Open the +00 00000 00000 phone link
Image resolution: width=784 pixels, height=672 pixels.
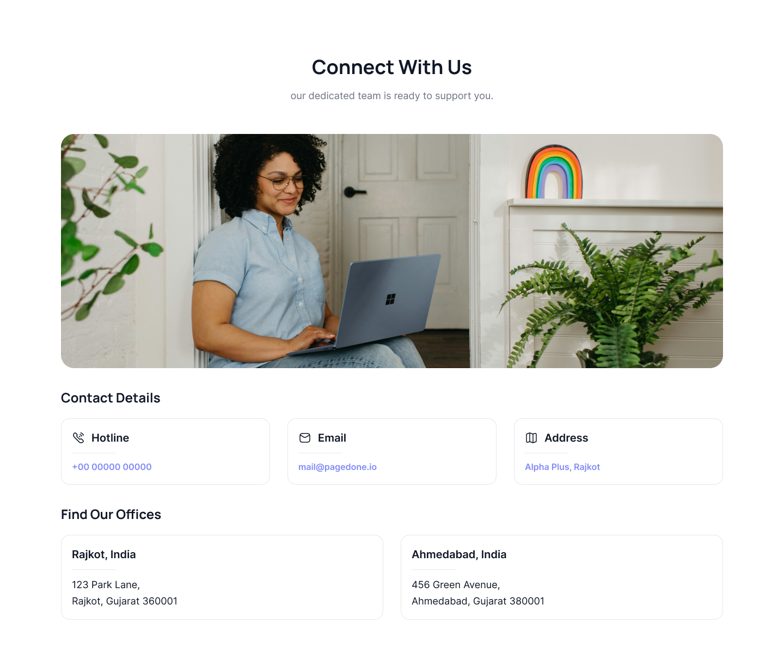[x=112, y=467]
